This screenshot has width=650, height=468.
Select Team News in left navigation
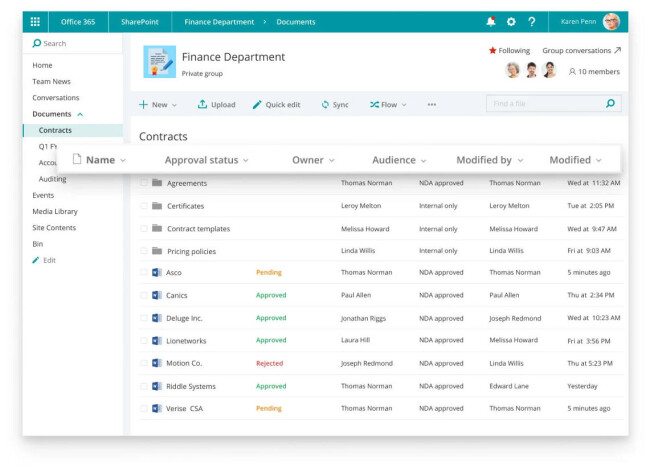point(51,81)
